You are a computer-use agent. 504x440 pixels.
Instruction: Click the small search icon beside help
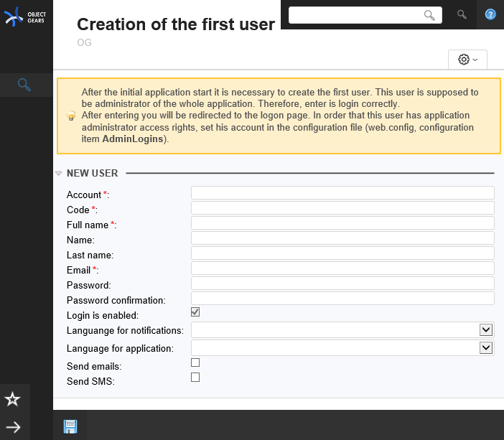coord(462,14)
